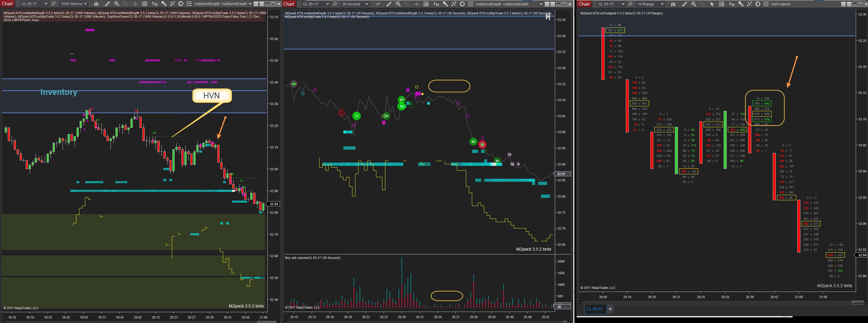Jump to latest bar in 30 Second chart
The width and height of the screenshot is (868, 323).
548,16
